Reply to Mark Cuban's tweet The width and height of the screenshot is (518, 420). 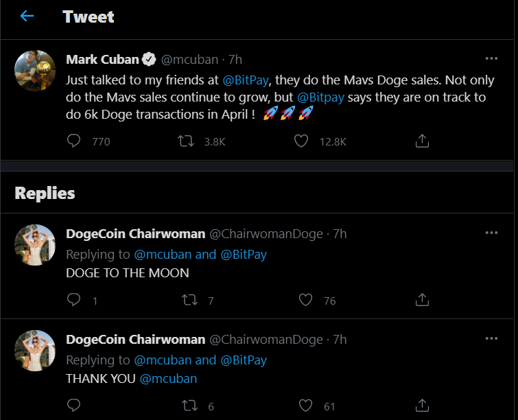(x=74, y=141)
